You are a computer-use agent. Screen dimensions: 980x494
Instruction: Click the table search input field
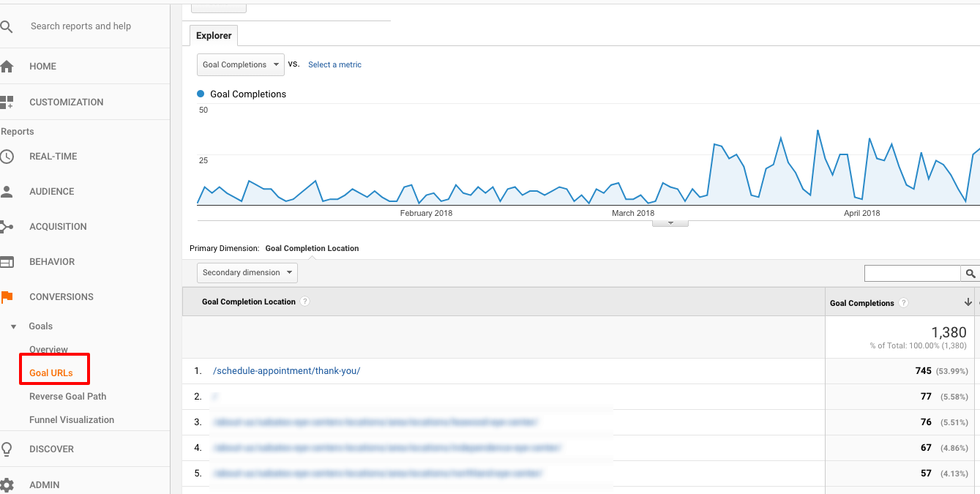(x=912, y=274)
